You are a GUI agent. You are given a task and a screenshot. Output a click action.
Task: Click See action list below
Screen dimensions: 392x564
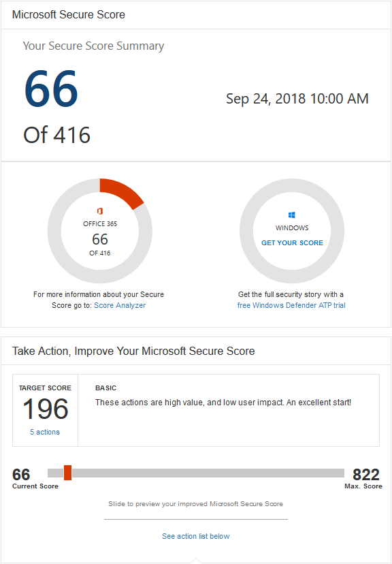tap(195, 536)
